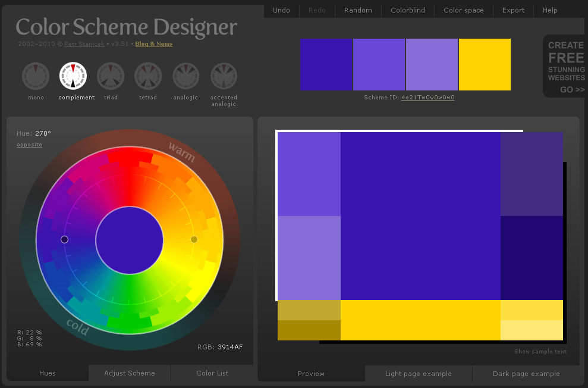This screenshot has height=388, width=588.
Task: Choose the triad scheme icon
Action: pyautogui.click(x=111, y=76)
